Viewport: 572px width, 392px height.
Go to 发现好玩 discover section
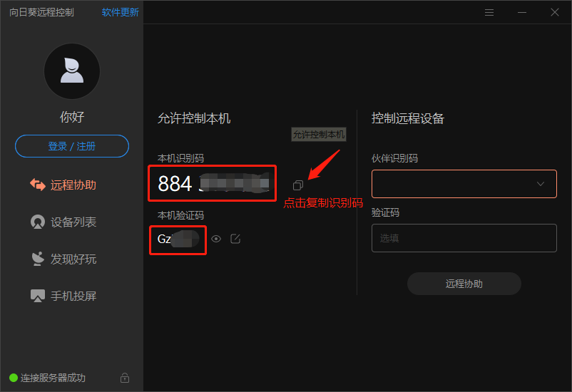[x=63, y=259]
